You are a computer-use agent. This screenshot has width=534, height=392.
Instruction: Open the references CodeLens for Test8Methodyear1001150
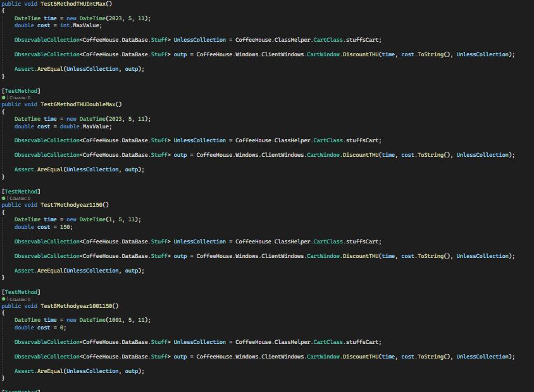tap(19, 299)
